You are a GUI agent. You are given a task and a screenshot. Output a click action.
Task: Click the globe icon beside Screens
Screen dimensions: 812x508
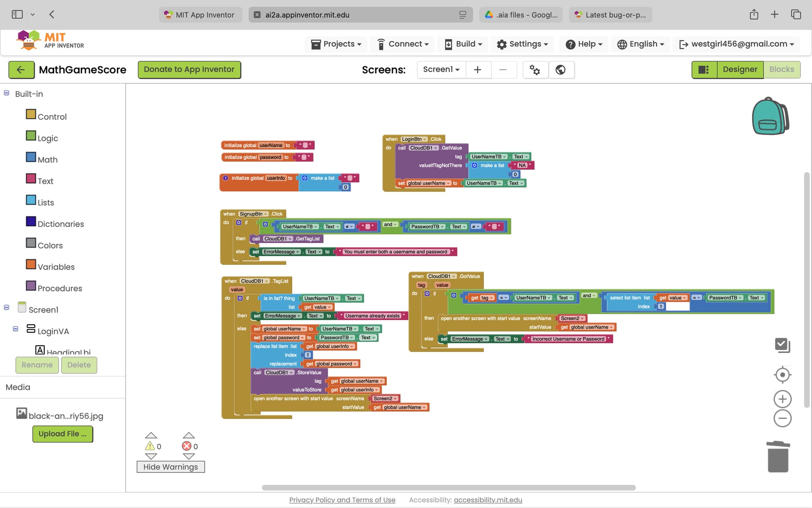561,69
